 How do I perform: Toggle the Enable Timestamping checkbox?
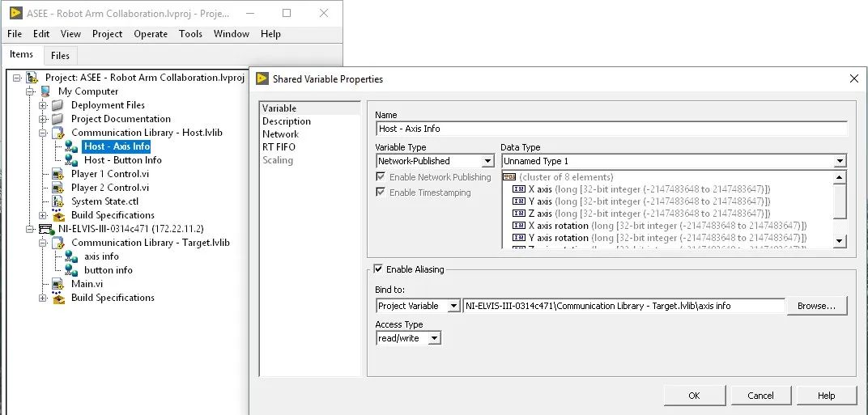(x=381, y=193)
